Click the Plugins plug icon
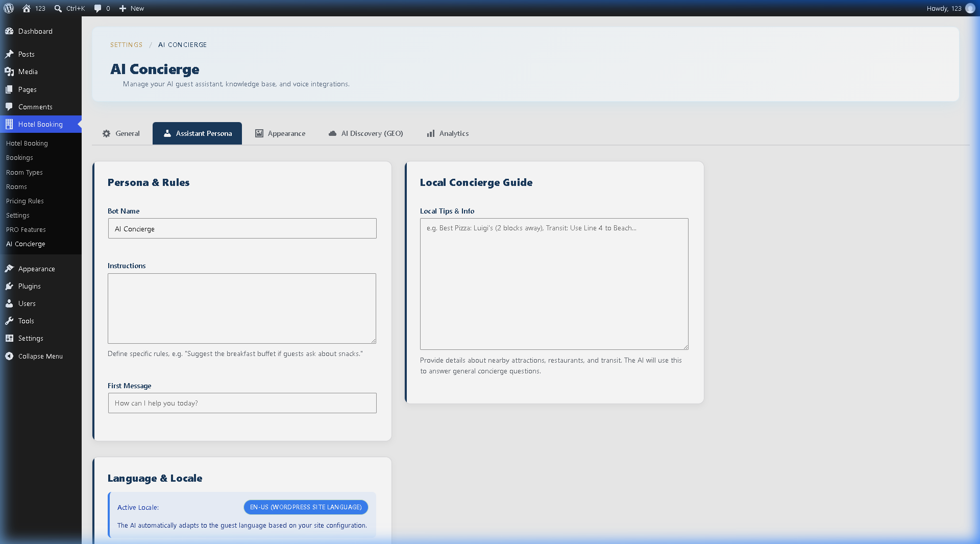The image size is (980, 544). click(9, 286)
